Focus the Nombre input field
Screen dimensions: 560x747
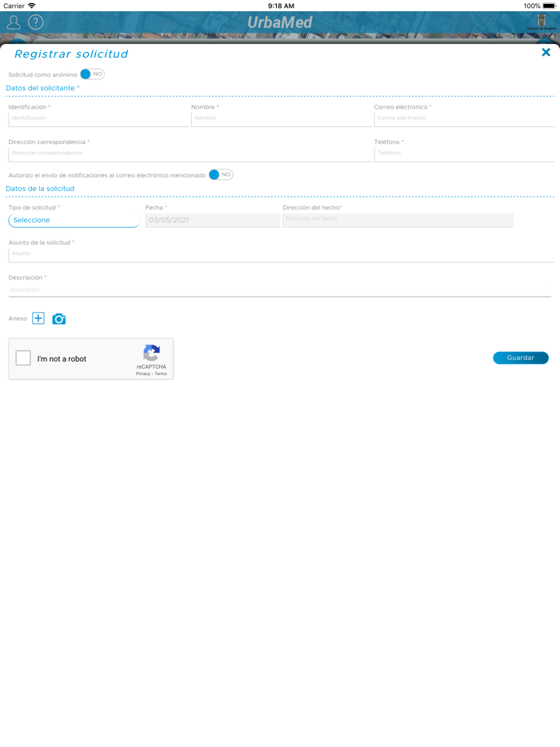click(x=281, y=119)
